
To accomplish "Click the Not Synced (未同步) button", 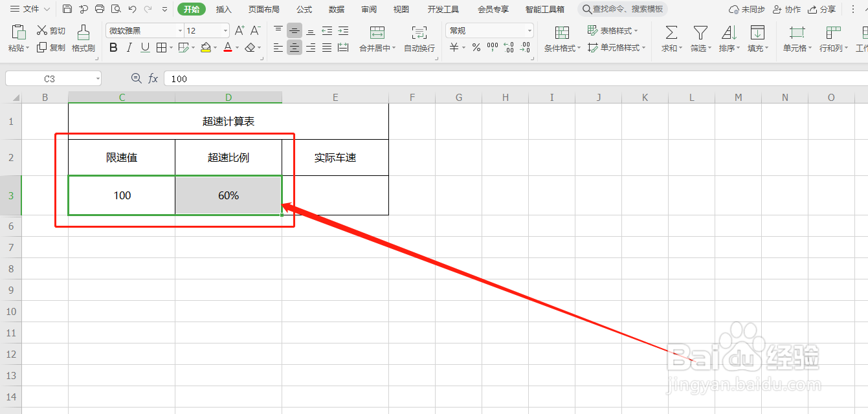I will pyautogui.click(x=746, y=9).
